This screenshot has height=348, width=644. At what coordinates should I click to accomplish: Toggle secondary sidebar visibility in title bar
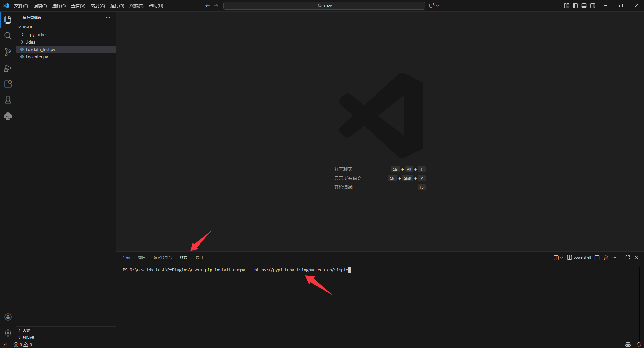pos(593,6)
